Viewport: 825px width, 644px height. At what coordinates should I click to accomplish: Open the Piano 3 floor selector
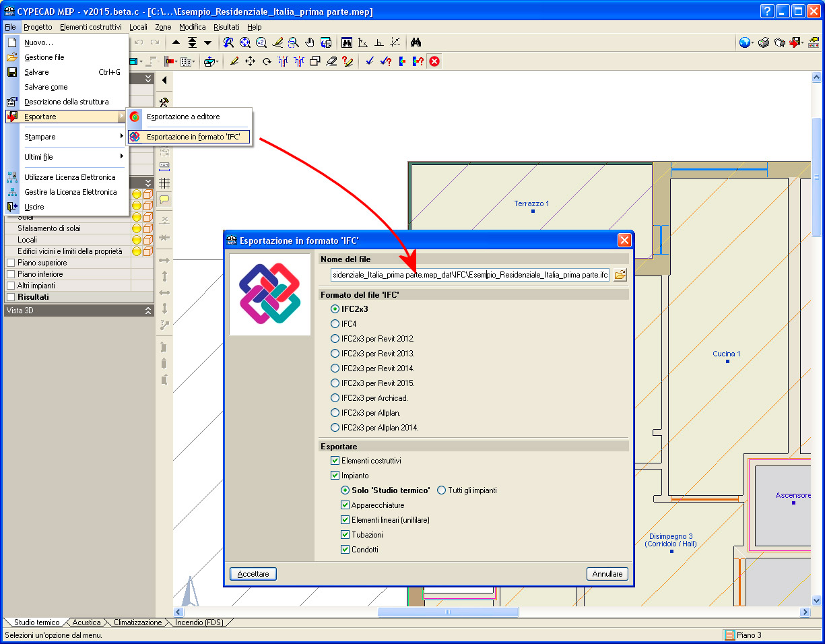772,635
